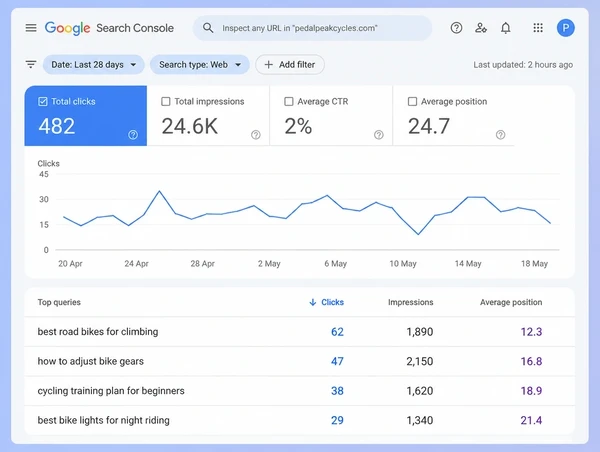Open help icon on Average CTR card
This screenshot has height=452, width=600.
(378, 135)
